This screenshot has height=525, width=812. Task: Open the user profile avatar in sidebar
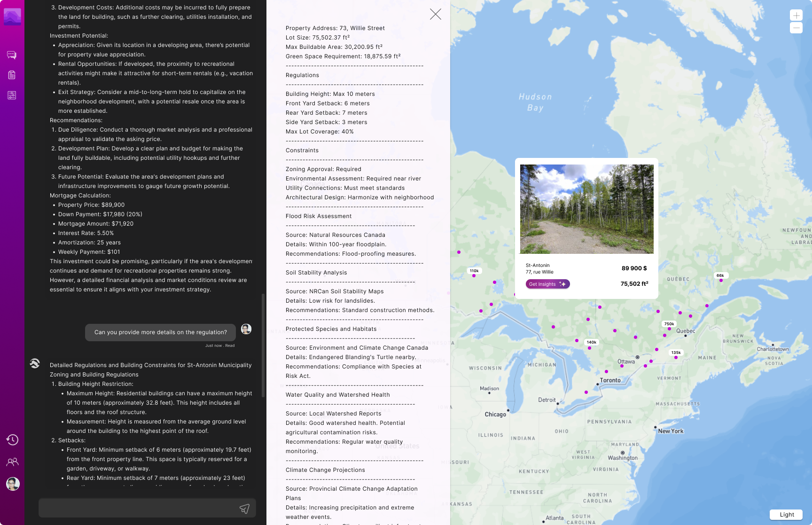click(x=13, y=484)
